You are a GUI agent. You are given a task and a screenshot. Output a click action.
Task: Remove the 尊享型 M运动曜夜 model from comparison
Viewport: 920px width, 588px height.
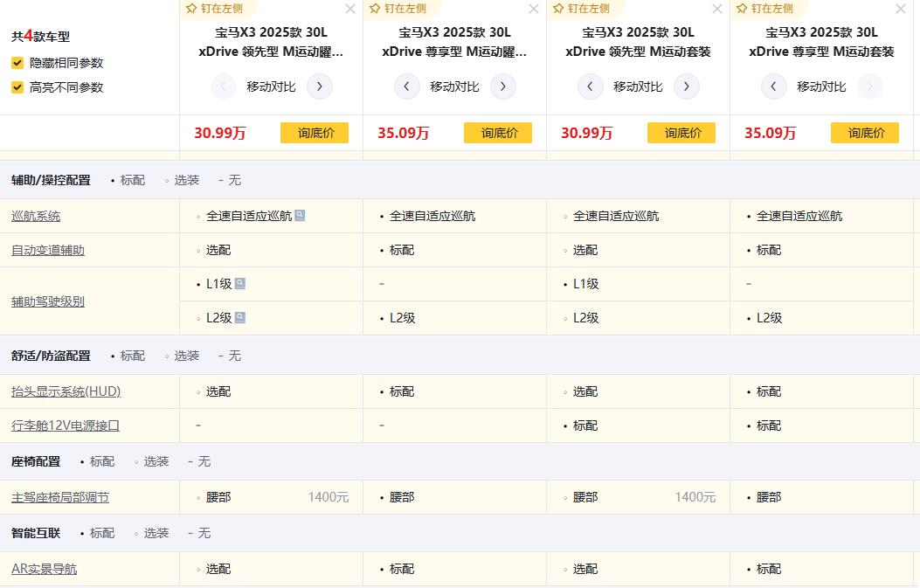534,9
